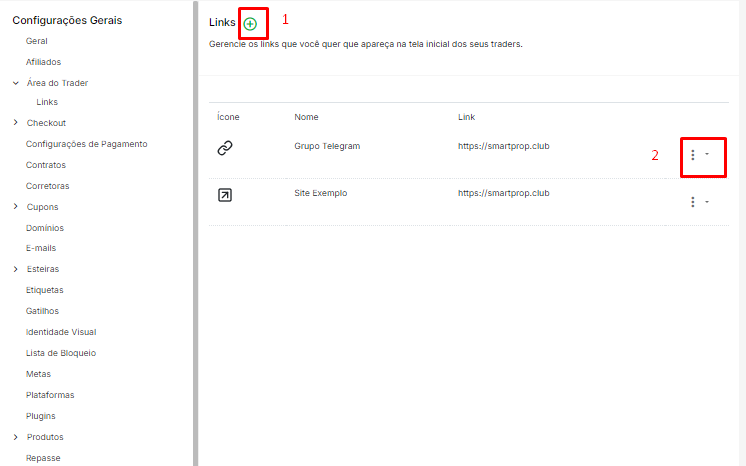
Task: Open the Geral settings page
Action: pos(37,41)
